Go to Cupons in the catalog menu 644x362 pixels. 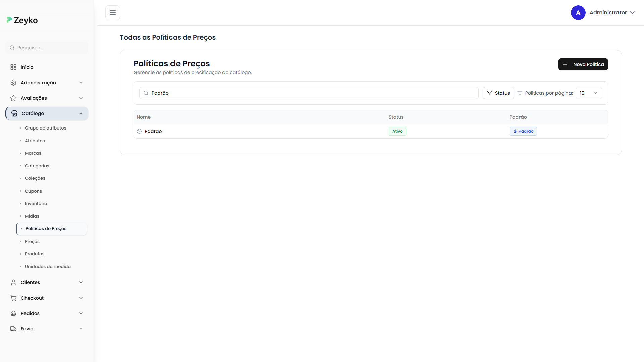pos(33,191)
